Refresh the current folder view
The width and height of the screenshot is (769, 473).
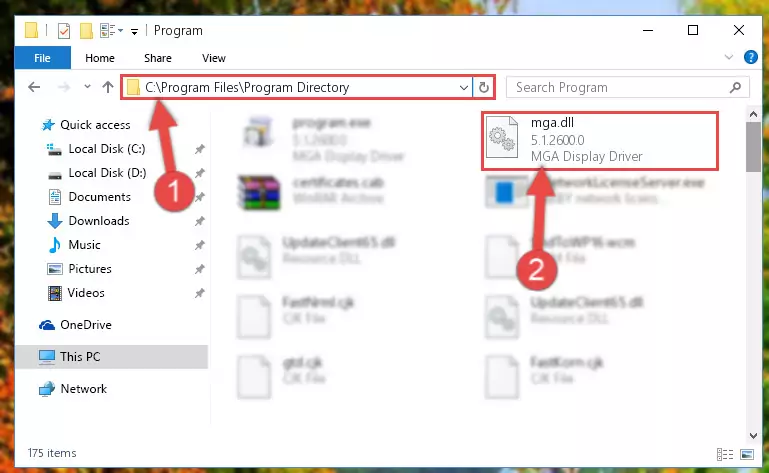point(484,88)
